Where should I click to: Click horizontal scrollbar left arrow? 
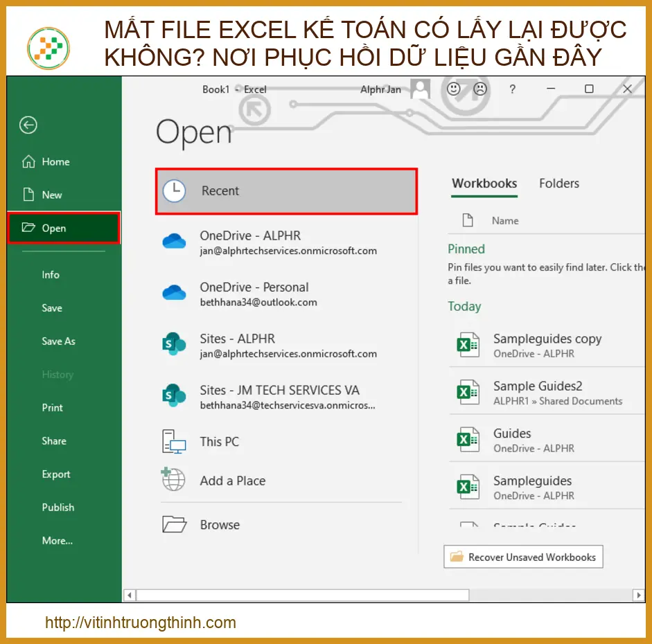(x=130, y=596)
